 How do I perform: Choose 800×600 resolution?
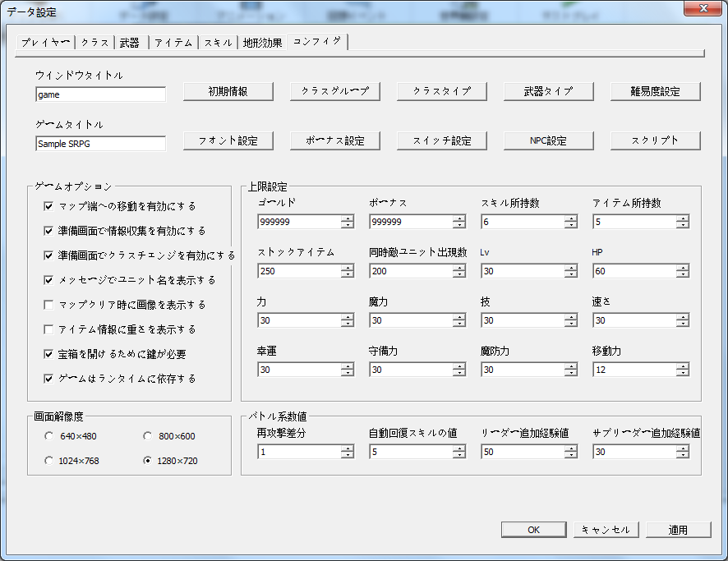coord(148,436)
